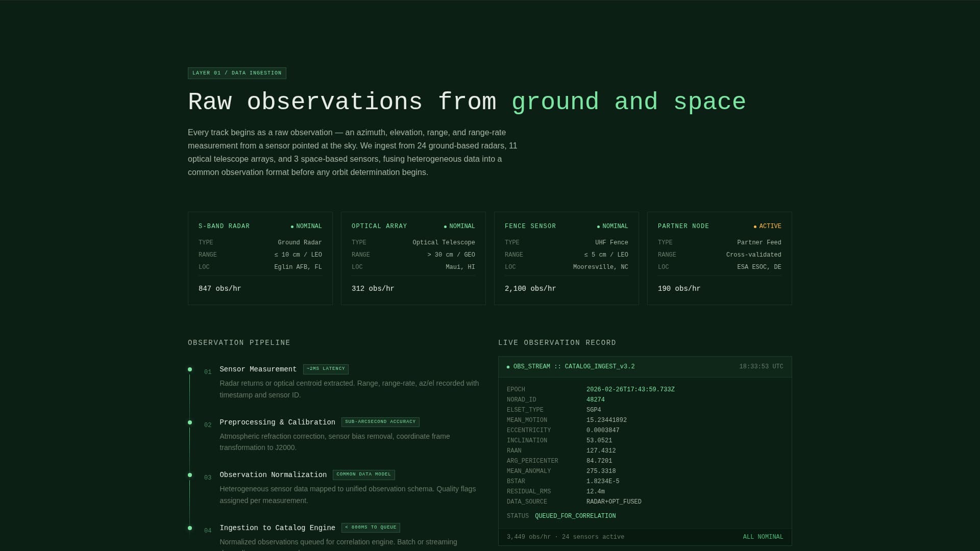Image resolution: width=980 pixels, height=551 pixels.
Task: Click the QUEUED_FOR_CORRELATION status link
Action: (575, 516)
